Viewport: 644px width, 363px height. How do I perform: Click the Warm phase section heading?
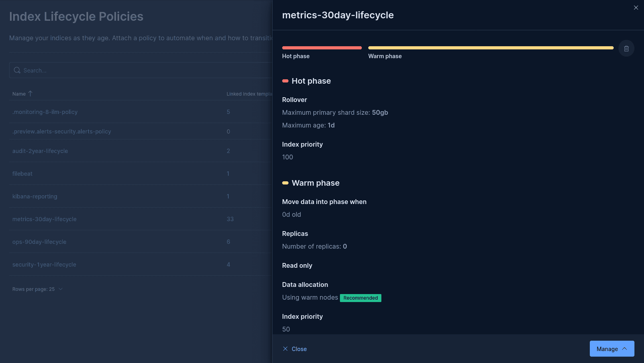tap(316, 183)
